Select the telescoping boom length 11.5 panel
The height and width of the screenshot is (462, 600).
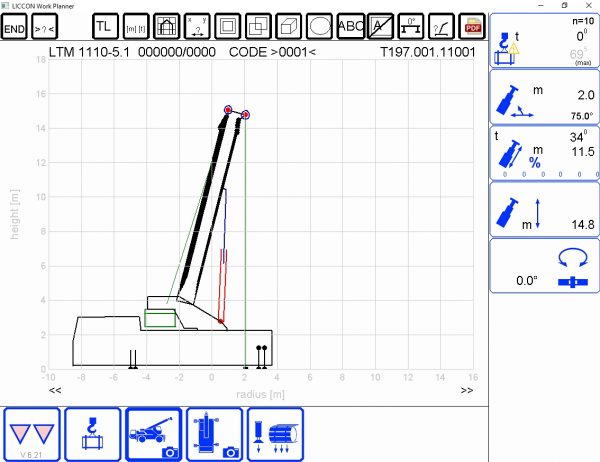[x=544, y=153]
